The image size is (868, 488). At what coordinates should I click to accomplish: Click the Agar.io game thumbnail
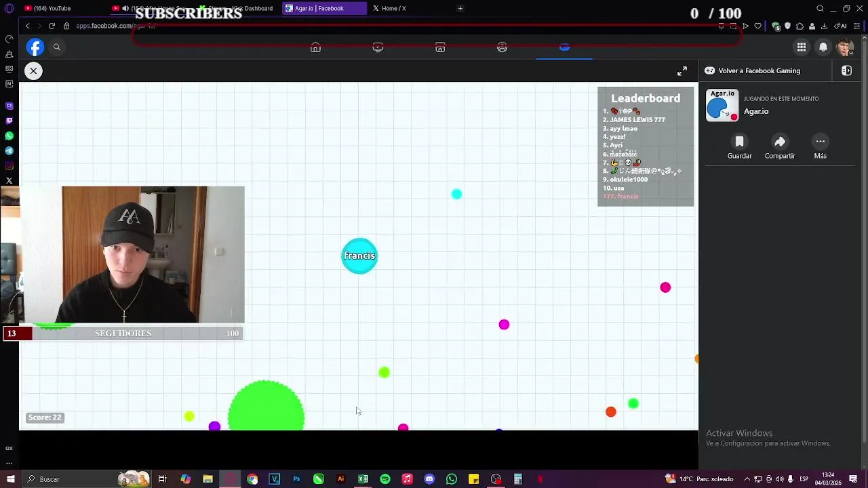pyautogui.click(x=722, y=105)
